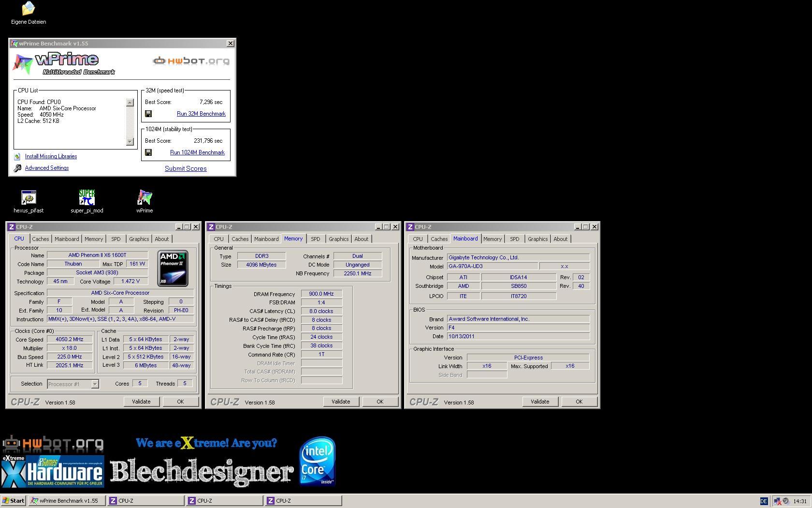Click the Install Missing Libraries icon
The image size is (812, 508).
[x=17, y=156]
